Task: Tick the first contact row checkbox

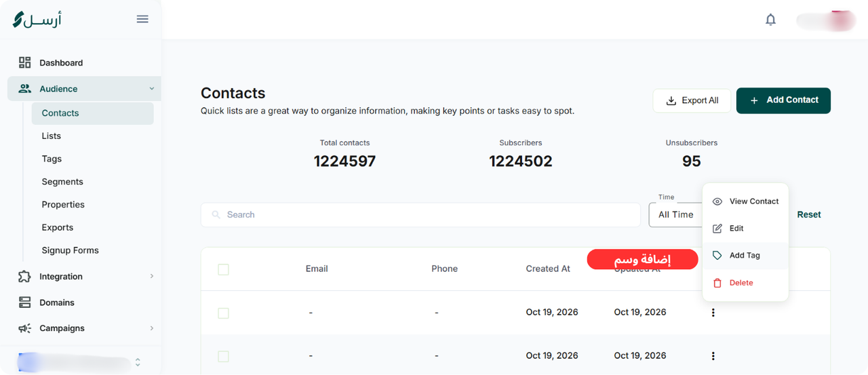Action: coord(223,313)
